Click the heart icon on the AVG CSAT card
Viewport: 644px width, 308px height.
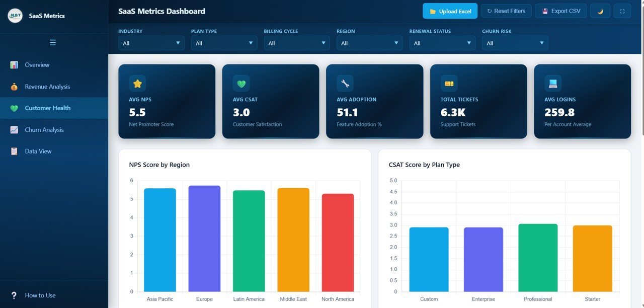tap(241, 84)
